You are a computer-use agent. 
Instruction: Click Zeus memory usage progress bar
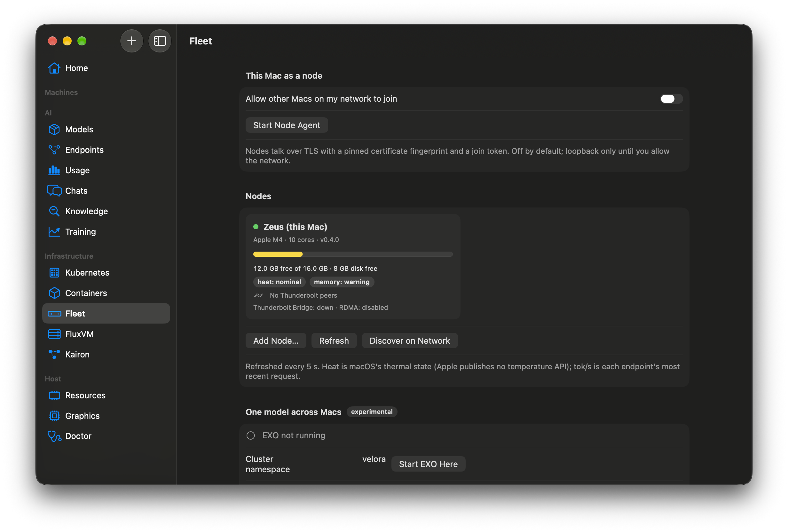click(x=353, y=254)
